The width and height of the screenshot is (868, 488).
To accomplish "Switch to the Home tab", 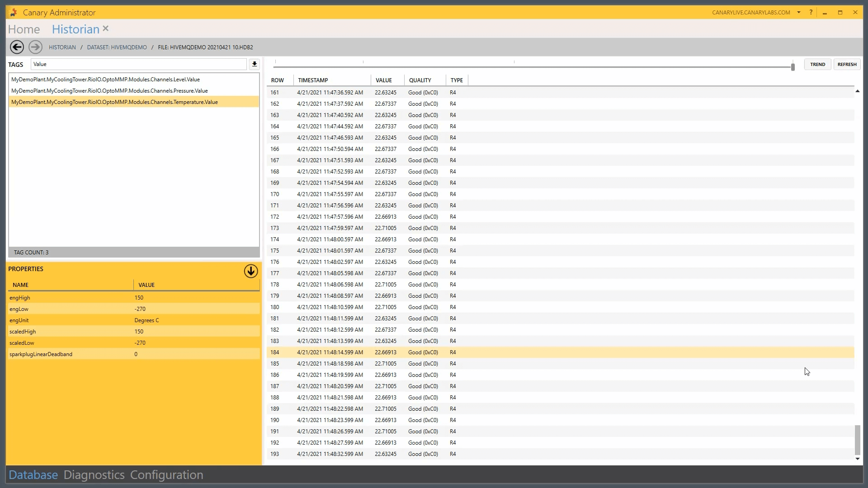I will click(24, 29).
